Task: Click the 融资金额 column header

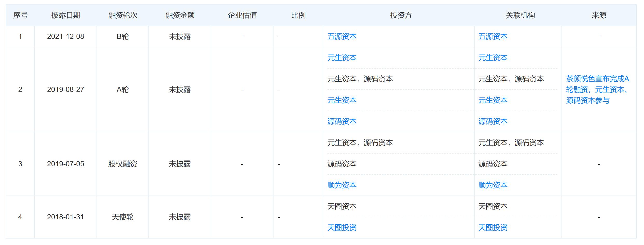Action: tap(180, 15)
